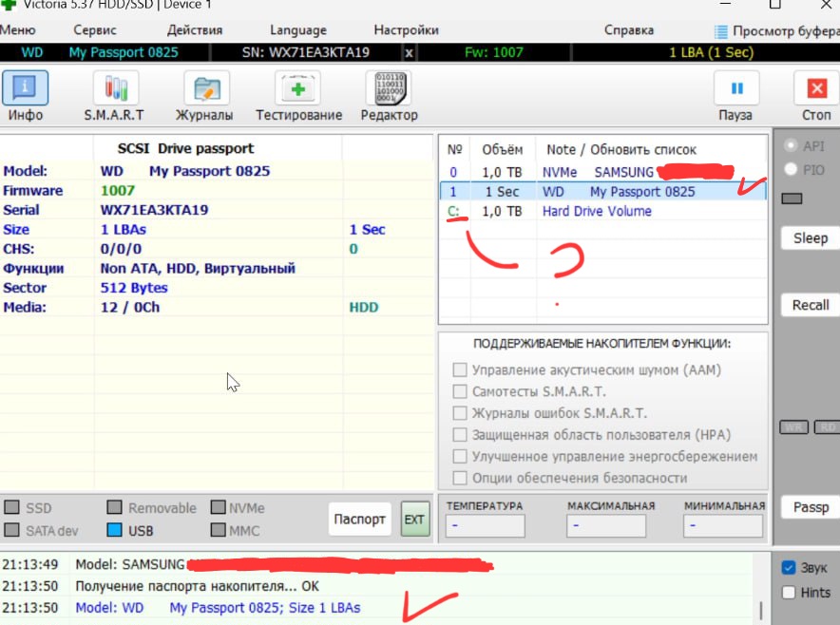The width and height of the screenshot is (840, 625).
Task: Open the Меню menu
Action: tap(18, 30)
